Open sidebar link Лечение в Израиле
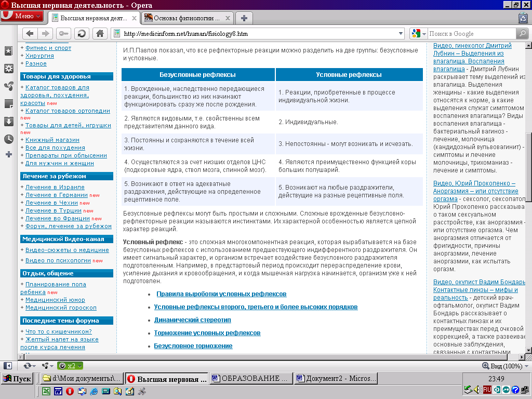 (55, 187)
